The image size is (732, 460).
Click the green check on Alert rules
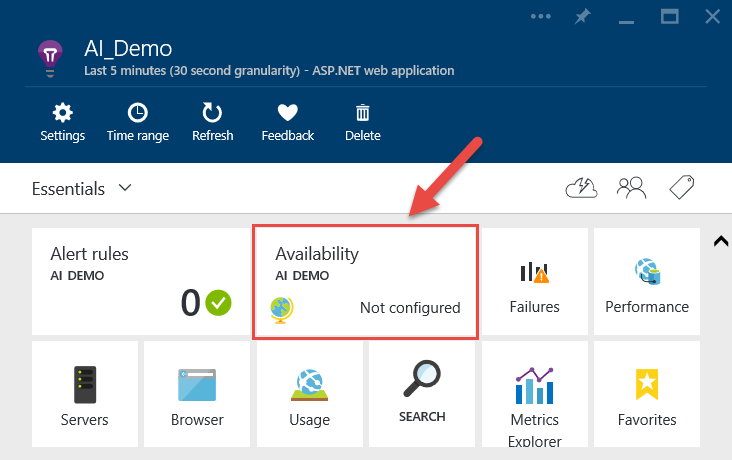pyautogui.click(x=218, y=303)
